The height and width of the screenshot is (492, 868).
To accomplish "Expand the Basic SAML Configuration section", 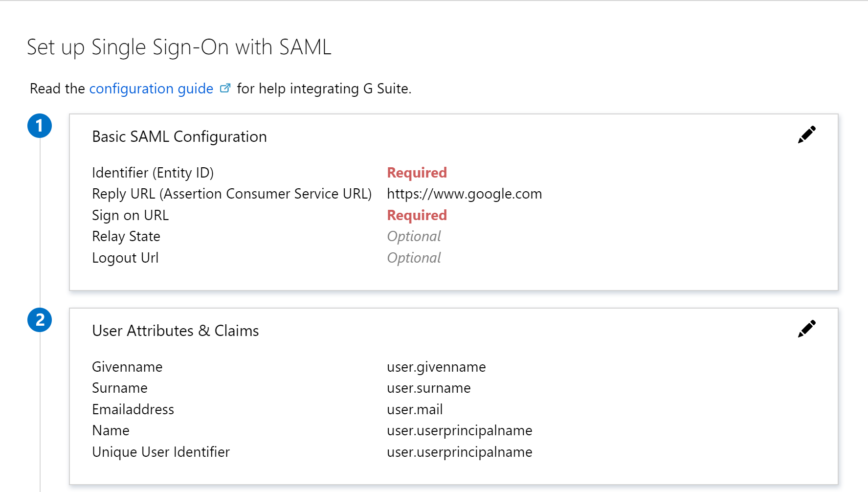I will [179, 136].
